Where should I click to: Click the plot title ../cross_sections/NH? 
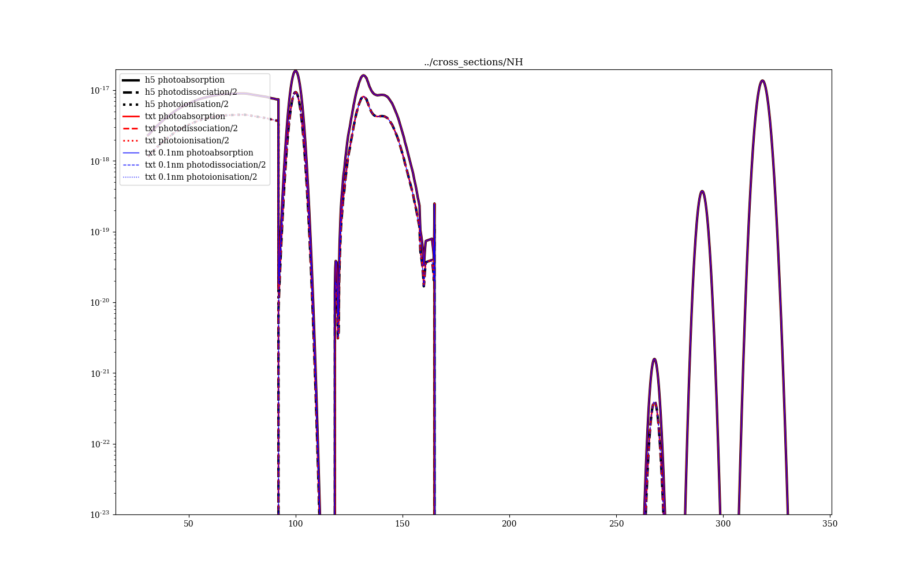474,62
